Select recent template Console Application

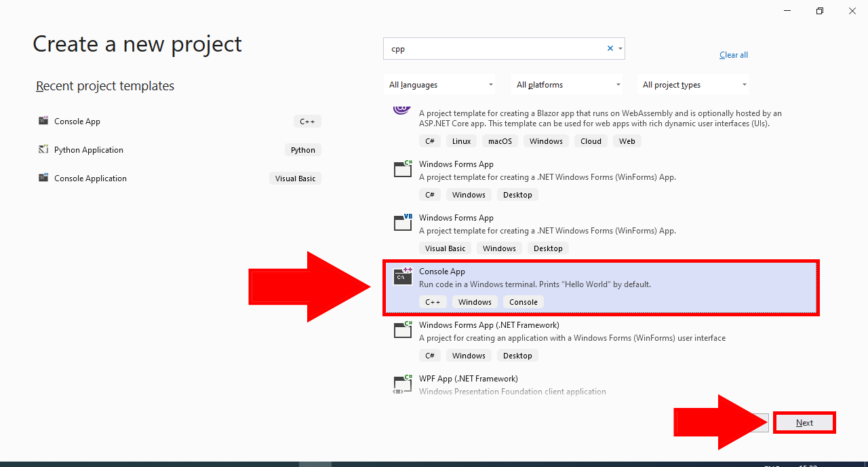(179, 179)
